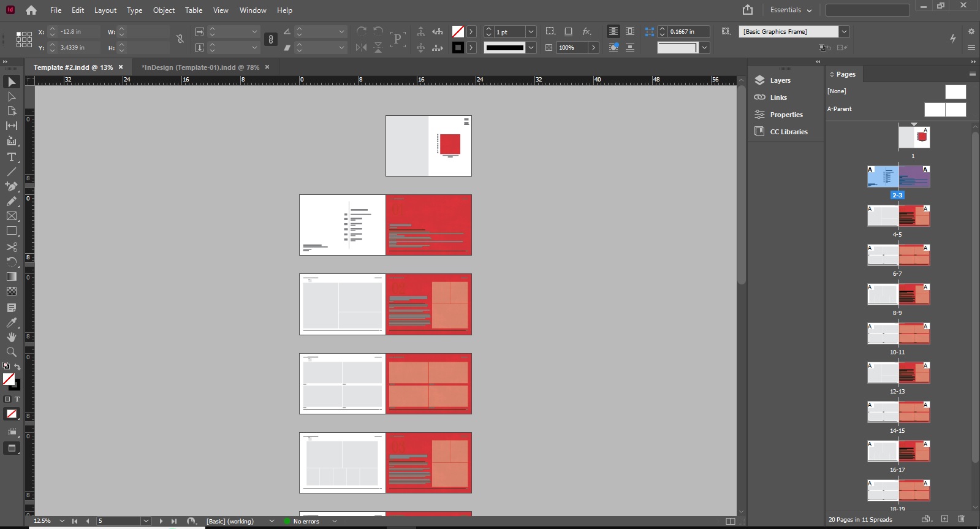Select the Gradient Swatch tool

pos(12,276)
